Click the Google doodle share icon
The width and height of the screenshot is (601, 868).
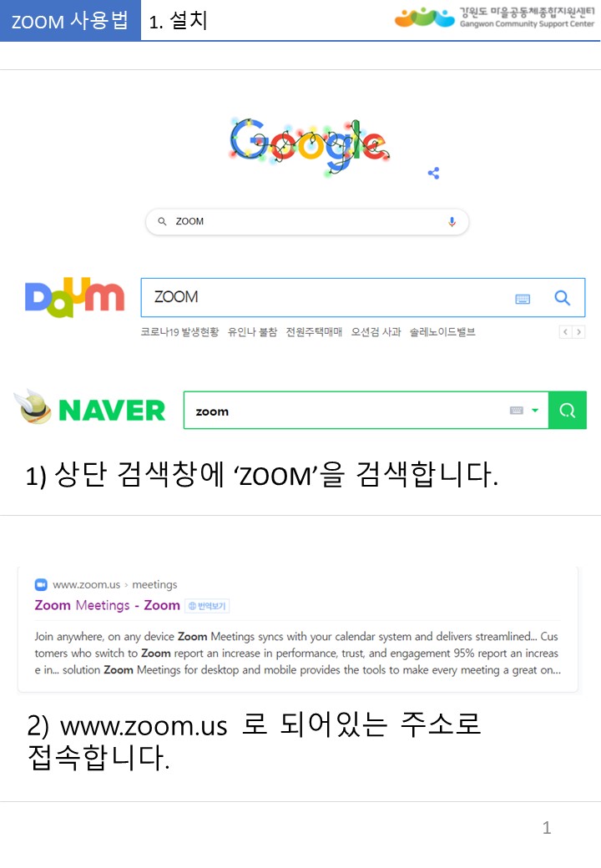(434, 174)
